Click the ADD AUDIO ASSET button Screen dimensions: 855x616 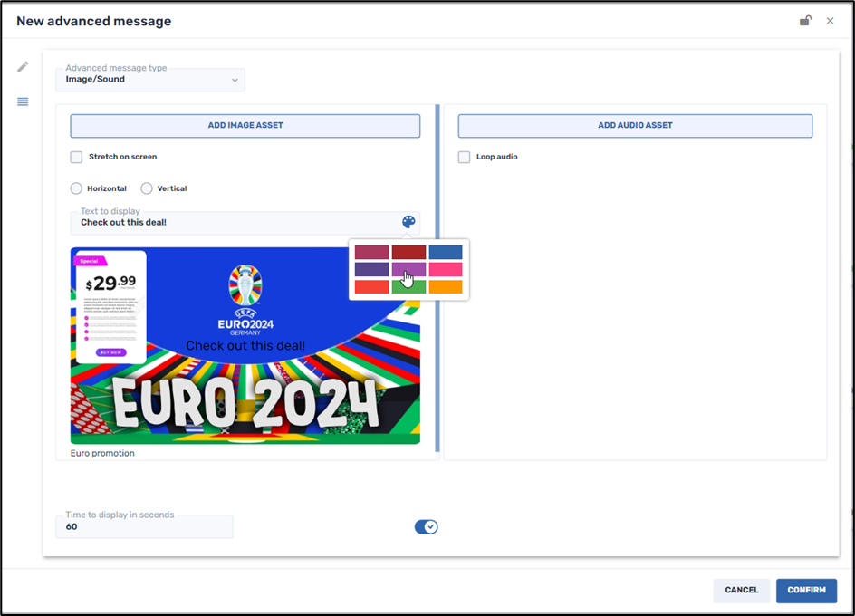635,126
